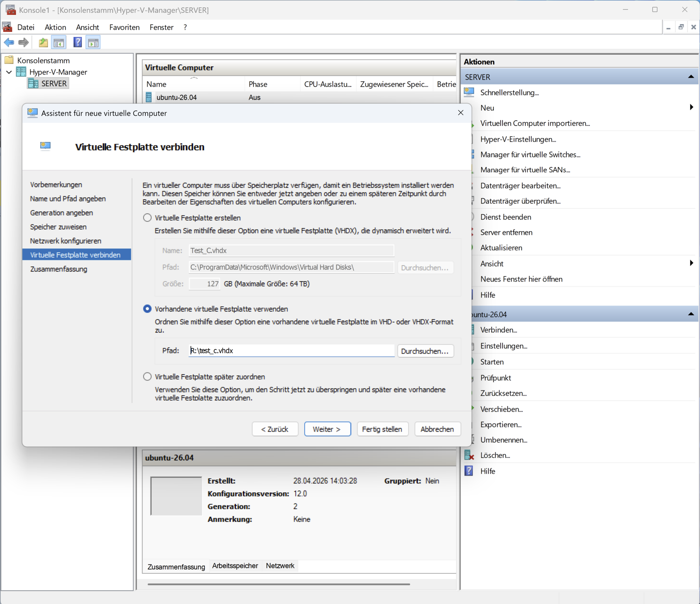Click the 'Exportieren...' action
700x604 pixels.
(x=501, y=425)
